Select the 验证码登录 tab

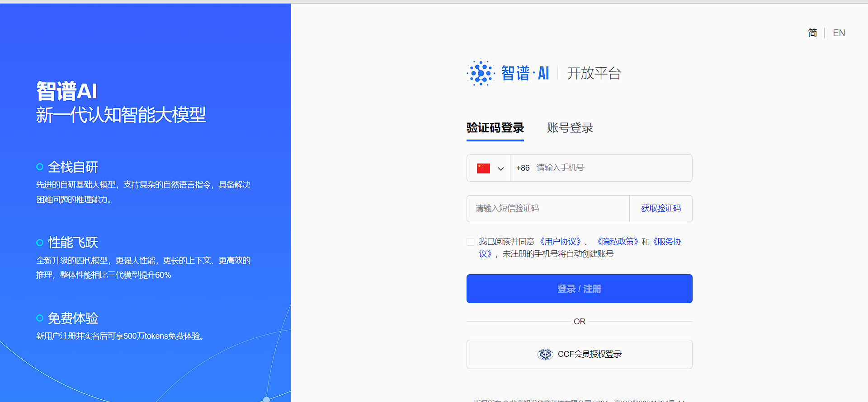(x=495, y=128)
